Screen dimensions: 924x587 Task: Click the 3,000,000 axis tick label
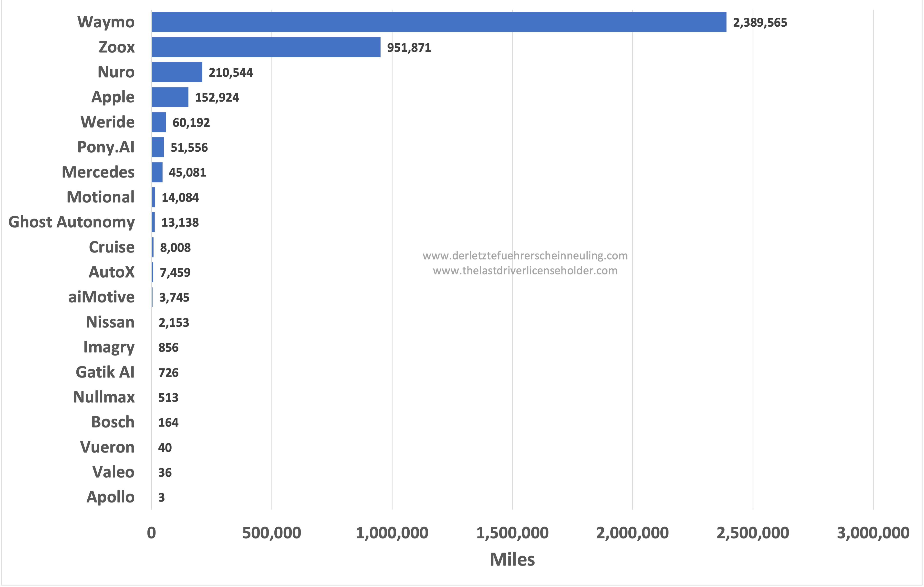pyautogui.click(x=872, y=533)
